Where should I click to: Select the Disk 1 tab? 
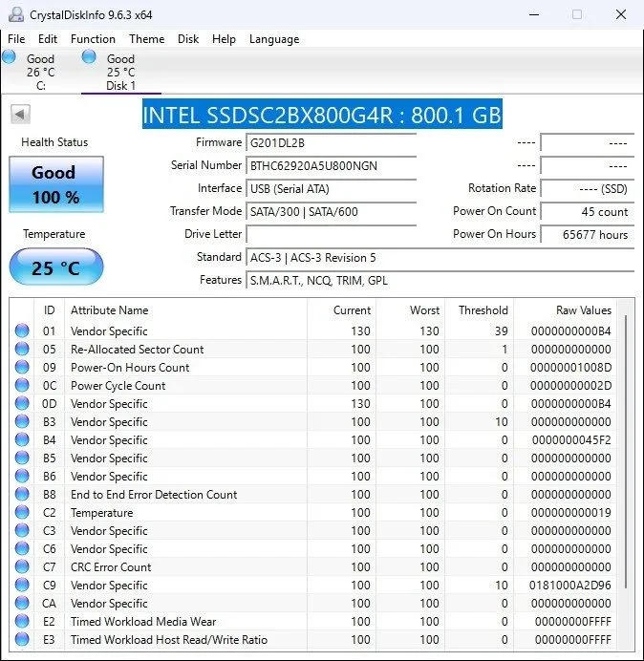(120, 72)
